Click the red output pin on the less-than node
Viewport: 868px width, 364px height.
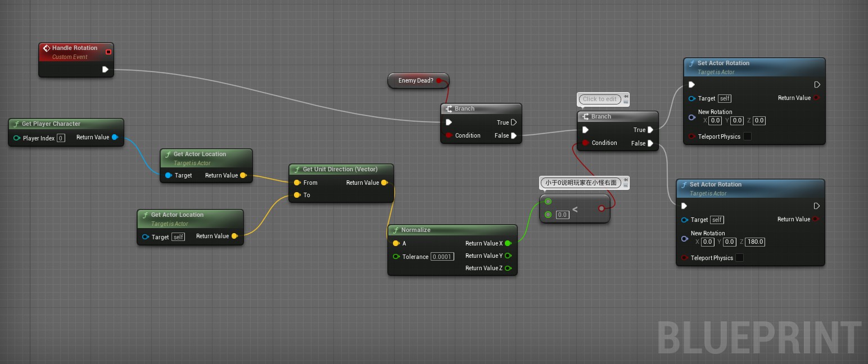(602, 208)
